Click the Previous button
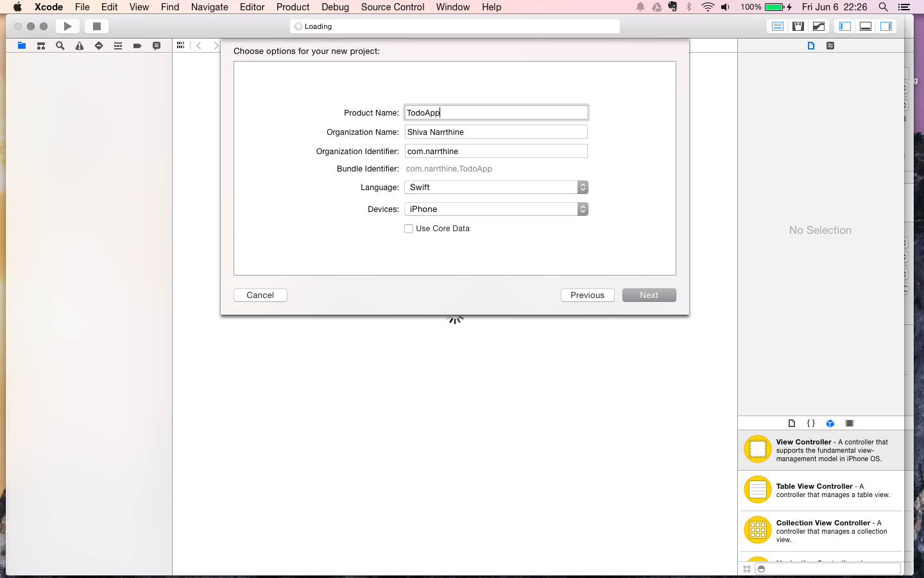The height and width of the screenshot is (578, 924). tap(588, 295)
